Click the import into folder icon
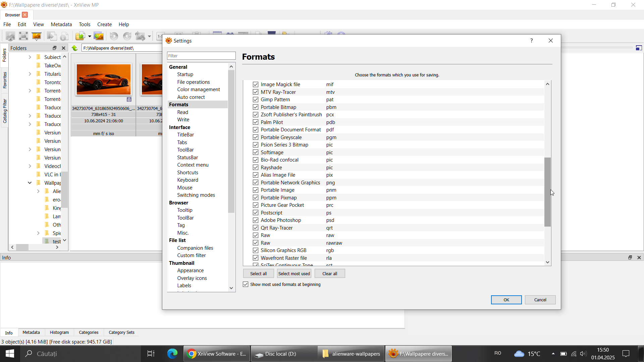The image size is (644, 362). [x=80, y=36]
